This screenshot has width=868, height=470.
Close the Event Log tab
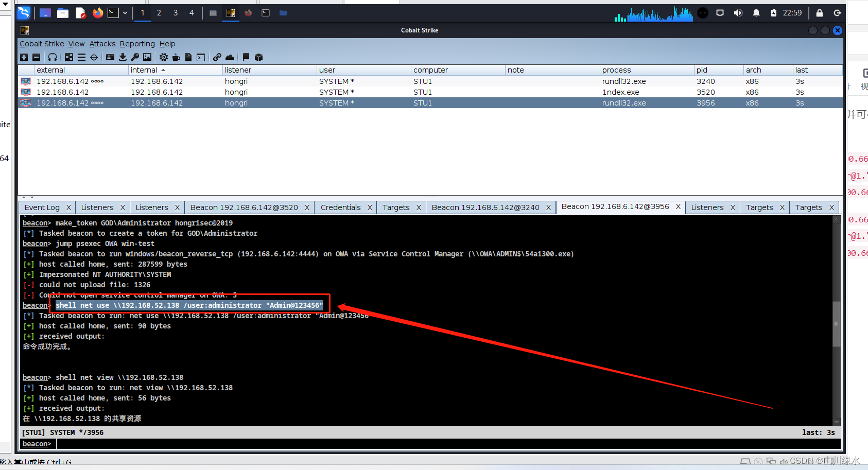click(x=68, y=207)
